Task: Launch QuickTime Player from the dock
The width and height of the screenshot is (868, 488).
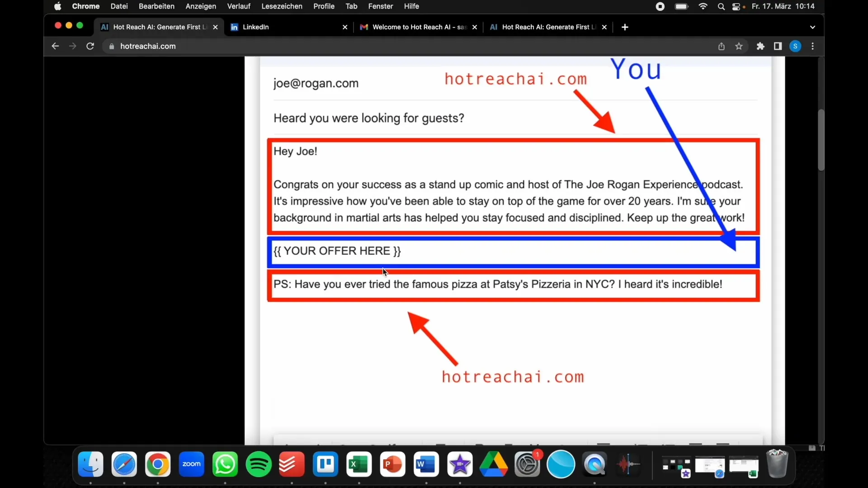Action: click(x=594, y=464)
